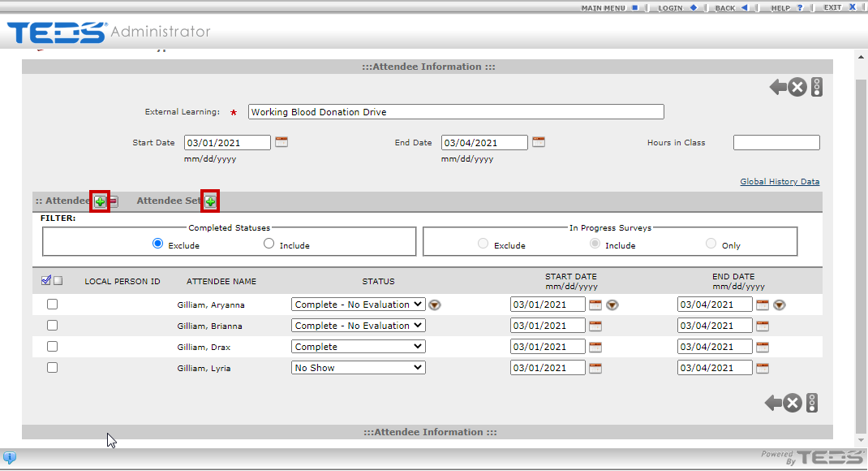Screen dimensions: 868x471
Task: Open the End Date calendar picker at top
Action: [x=538, y=142]
